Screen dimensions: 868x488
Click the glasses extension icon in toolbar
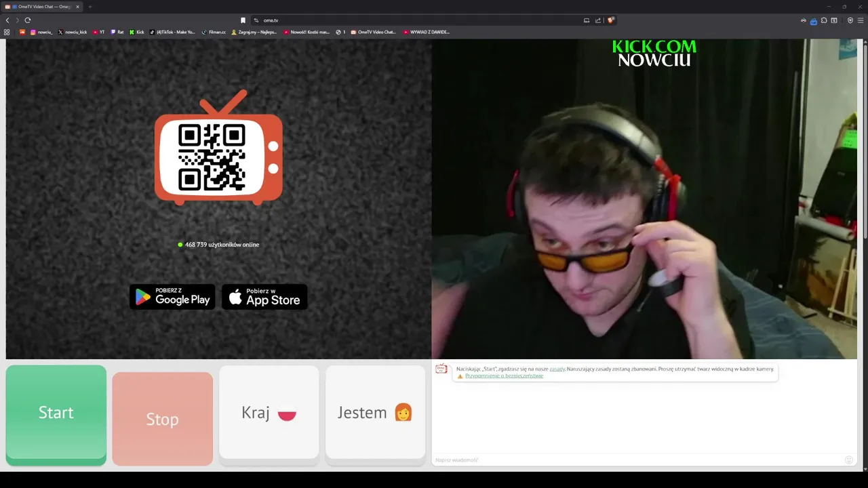[x=804, y=20]
